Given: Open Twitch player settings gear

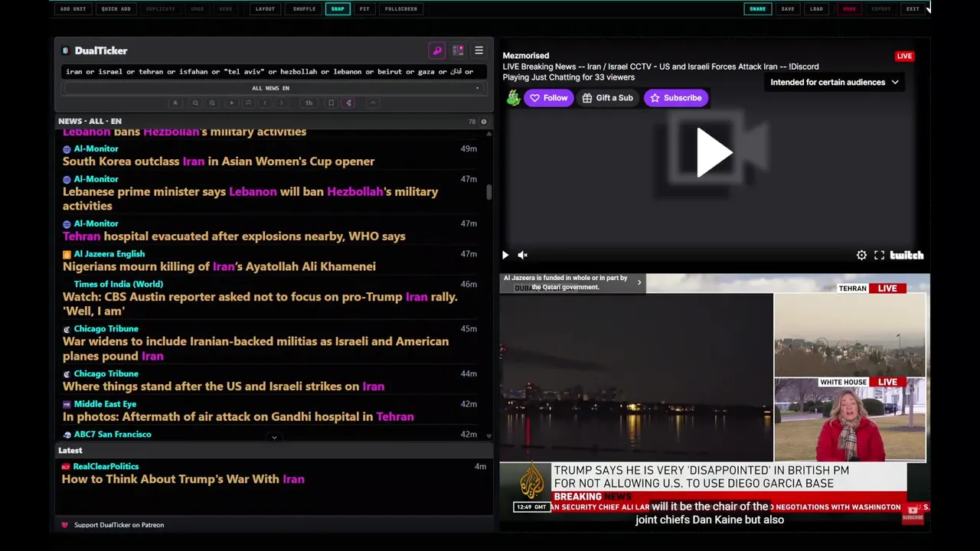Looking at the screenshot, I should [x=861, y=255].
